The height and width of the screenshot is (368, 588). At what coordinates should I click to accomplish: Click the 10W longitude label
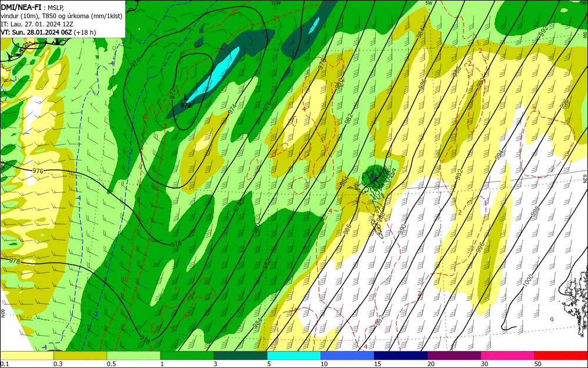[276, 2]
